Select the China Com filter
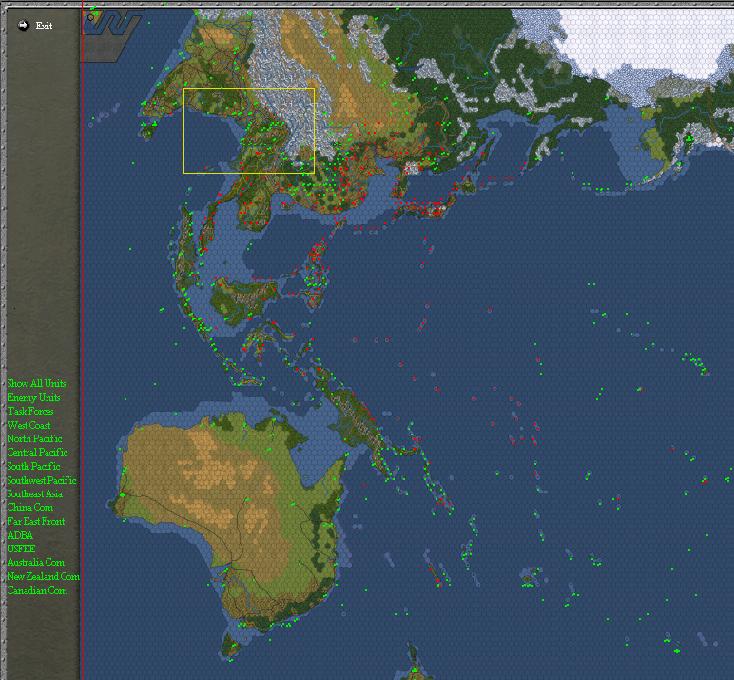The height and width of the screenshot is (680, 734). (x=30, y=507)
